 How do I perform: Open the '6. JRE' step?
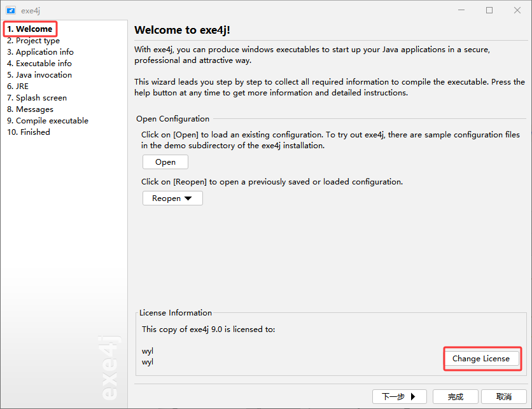tap(18, 87)
